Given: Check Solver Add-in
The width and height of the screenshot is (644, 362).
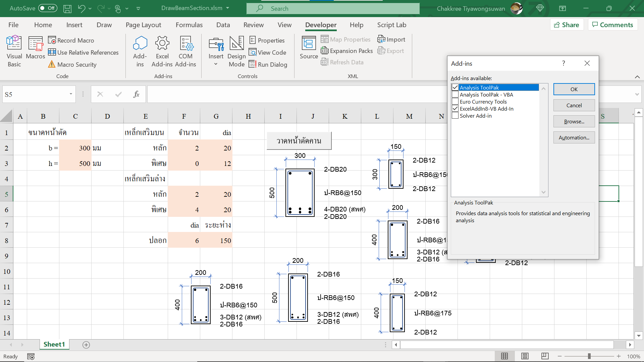Looking at the screenshot, I should [x=455, y=116].
